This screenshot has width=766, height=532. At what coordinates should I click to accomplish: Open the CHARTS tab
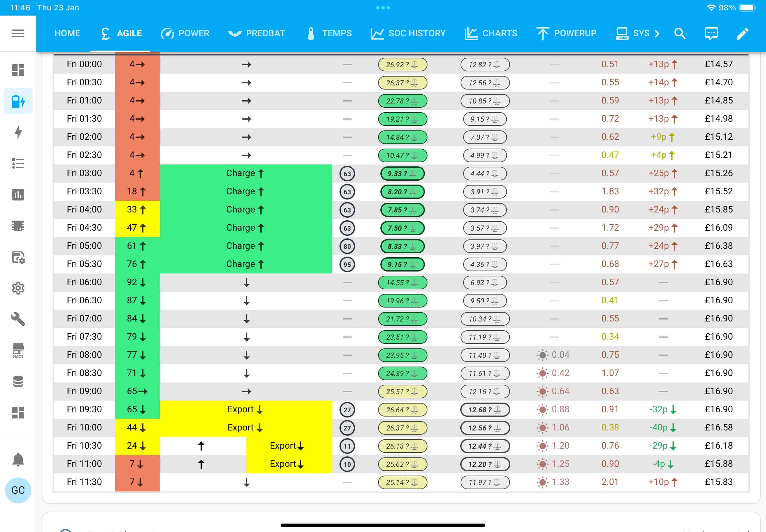click(x=490, y=33)
